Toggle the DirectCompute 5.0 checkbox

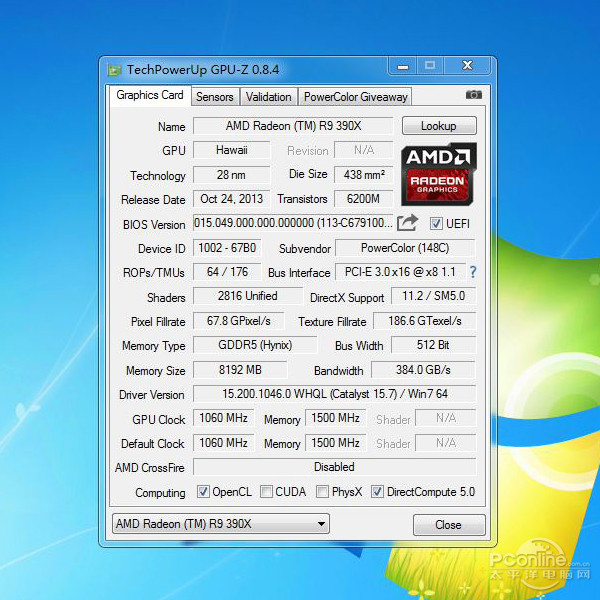pyautogui.click(x=377, y=492)
